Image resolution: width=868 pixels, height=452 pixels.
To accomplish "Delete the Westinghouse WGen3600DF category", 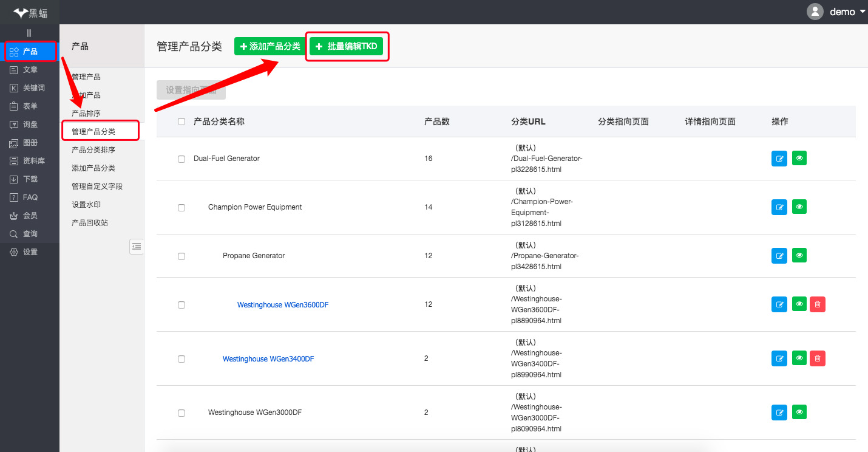I will [818, 304].
